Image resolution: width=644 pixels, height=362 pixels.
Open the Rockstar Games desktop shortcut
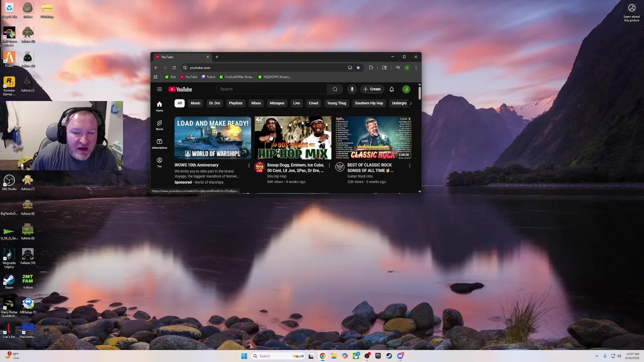pyautogui.click(x=9, y=85)
